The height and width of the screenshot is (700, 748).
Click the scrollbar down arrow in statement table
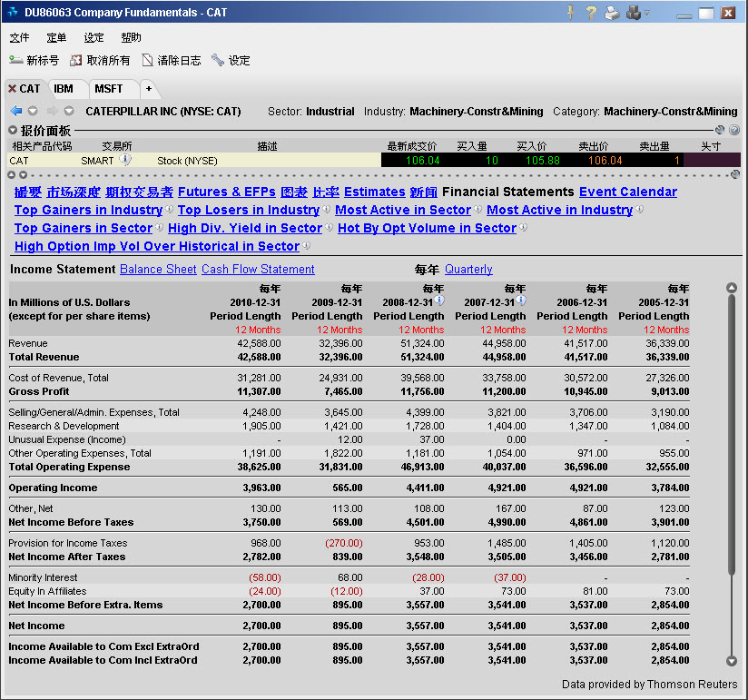[x=732, y=661]
